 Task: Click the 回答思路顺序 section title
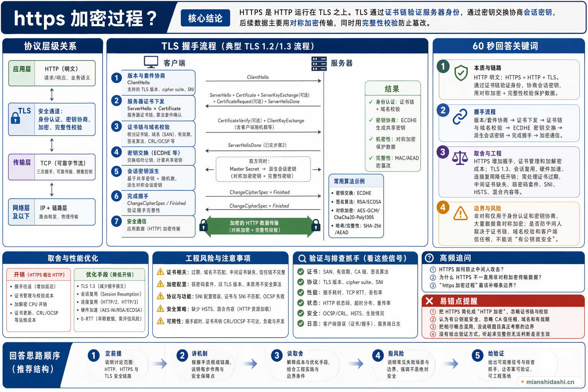[35, 363]
